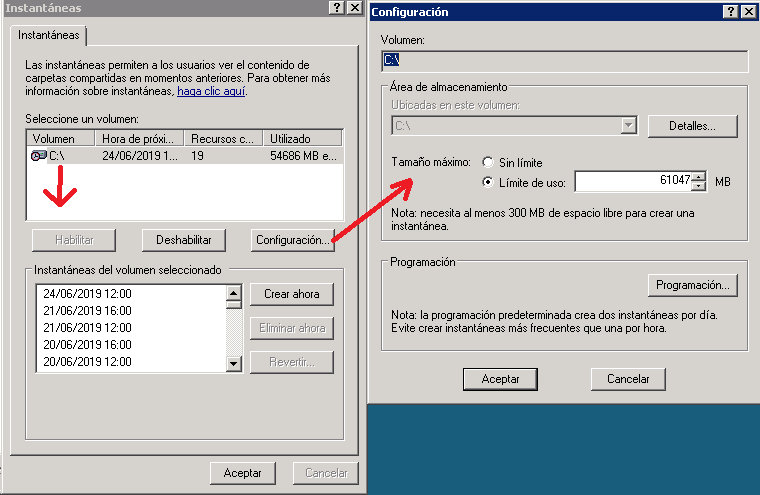Click the Revertir... button
Screen dimensions: 760x495
292,362
